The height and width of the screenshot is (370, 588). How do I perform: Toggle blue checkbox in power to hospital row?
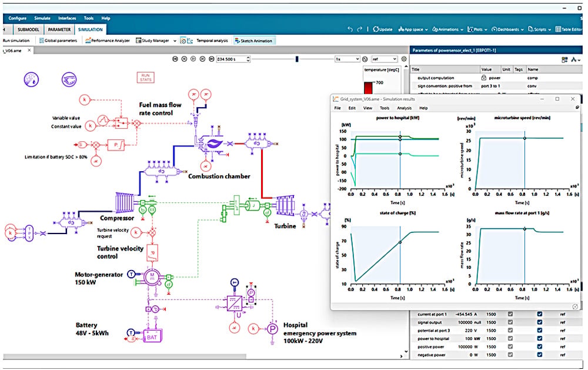point(540,338)
